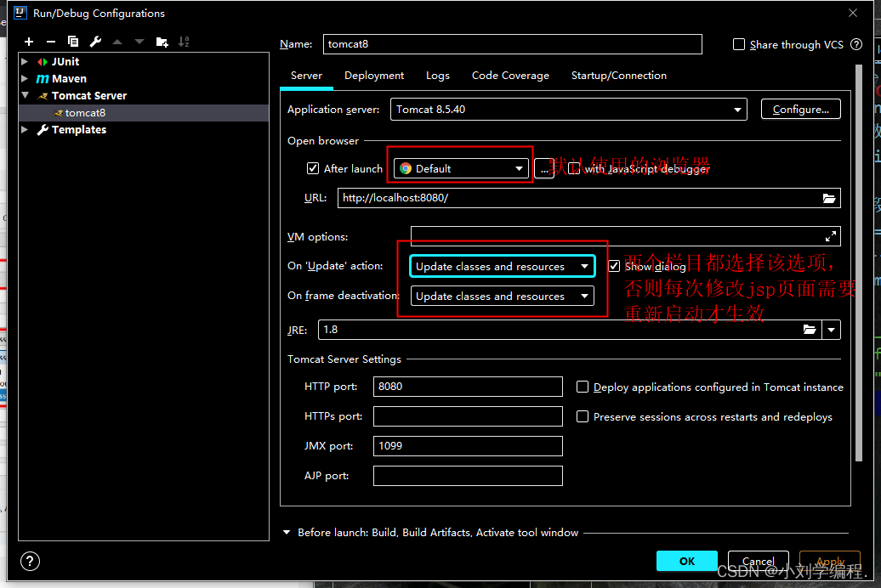Click the Apply button

tap(830, 561)
